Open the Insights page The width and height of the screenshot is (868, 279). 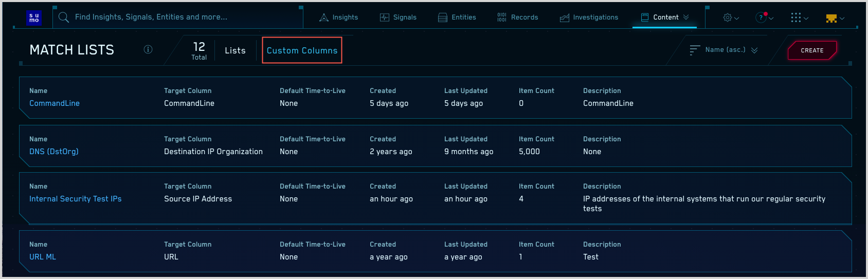(x=339, y=17)
